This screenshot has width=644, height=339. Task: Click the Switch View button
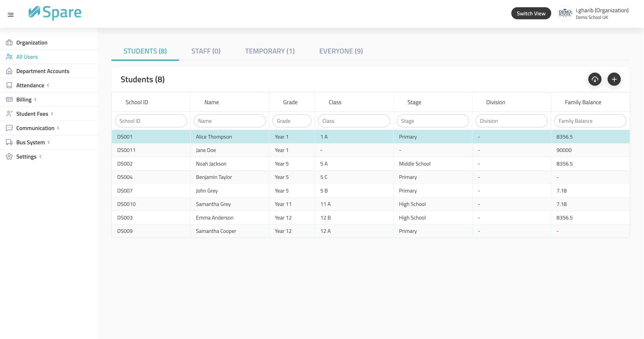(531, 14)
